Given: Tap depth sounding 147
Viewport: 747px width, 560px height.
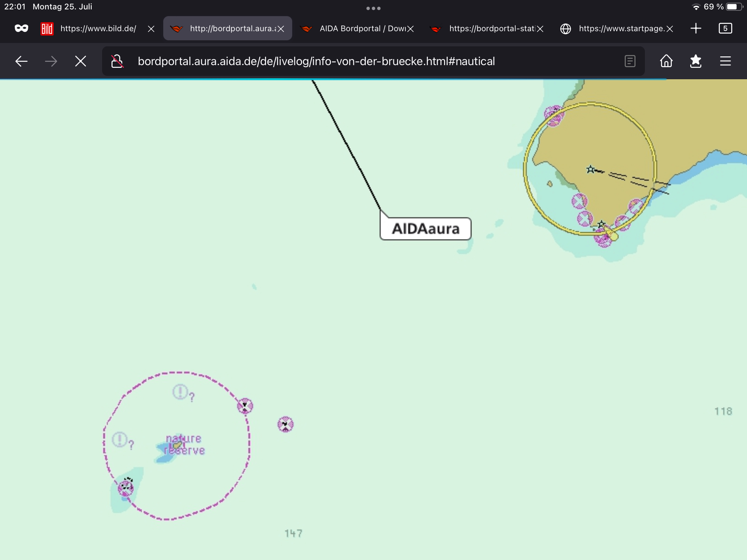Looking at the screenshot, I should [x=293, y=533].
